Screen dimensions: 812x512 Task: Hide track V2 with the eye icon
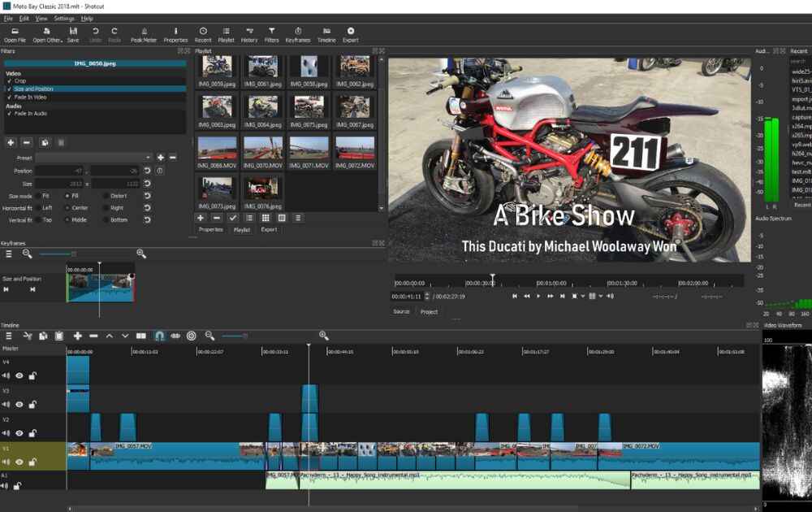(x=19, y=433)
